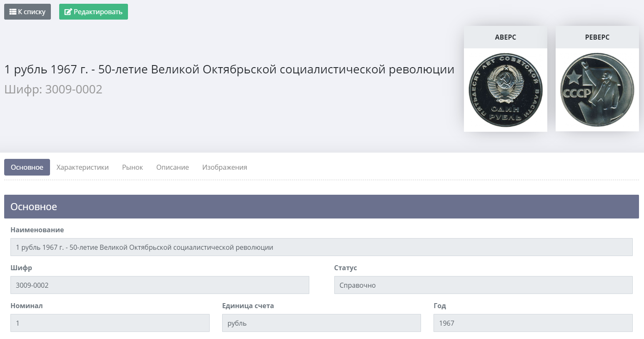Click the Год field showing 1967
644x339 pixels.
pyautogui.click(x=533, y=323)
